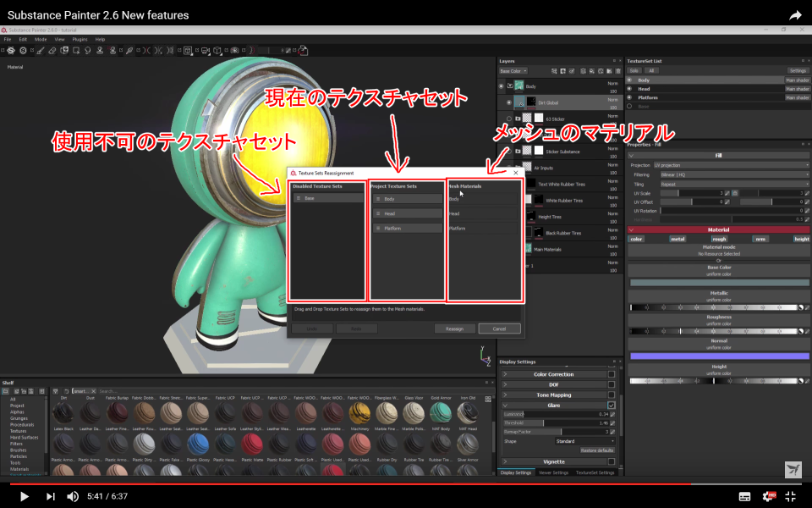Viewport: 812px width, 508px height.
Task: Switch to TextureSet Settings tab
Action: pyautogui.click(x=595, y=472)
